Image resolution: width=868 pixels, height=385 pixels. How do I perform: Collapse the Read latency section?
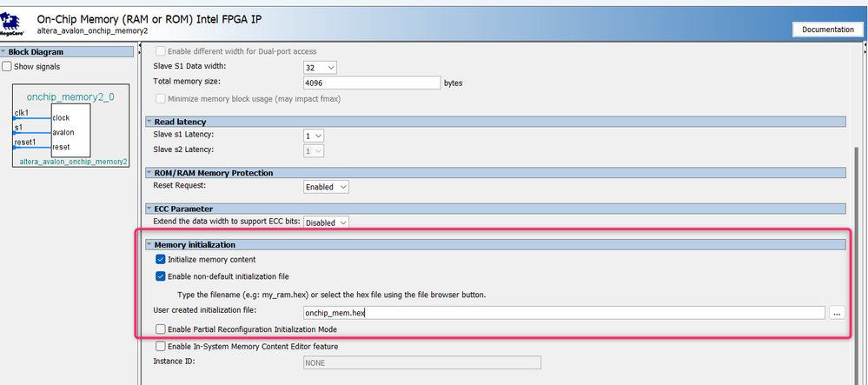[495, 122]
